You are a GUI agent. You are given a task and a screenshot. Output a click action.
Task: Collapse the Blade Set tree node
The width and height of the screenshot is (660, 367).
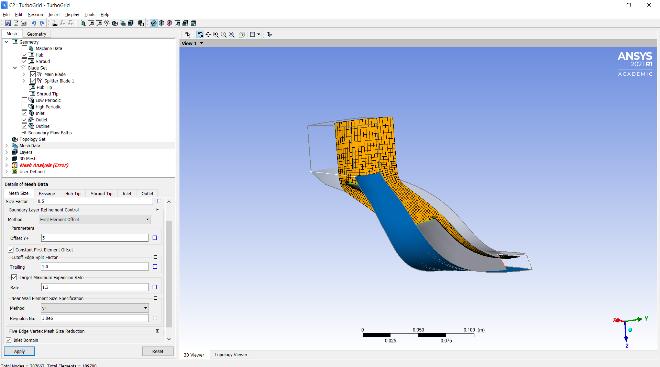[x=15, y=68]
